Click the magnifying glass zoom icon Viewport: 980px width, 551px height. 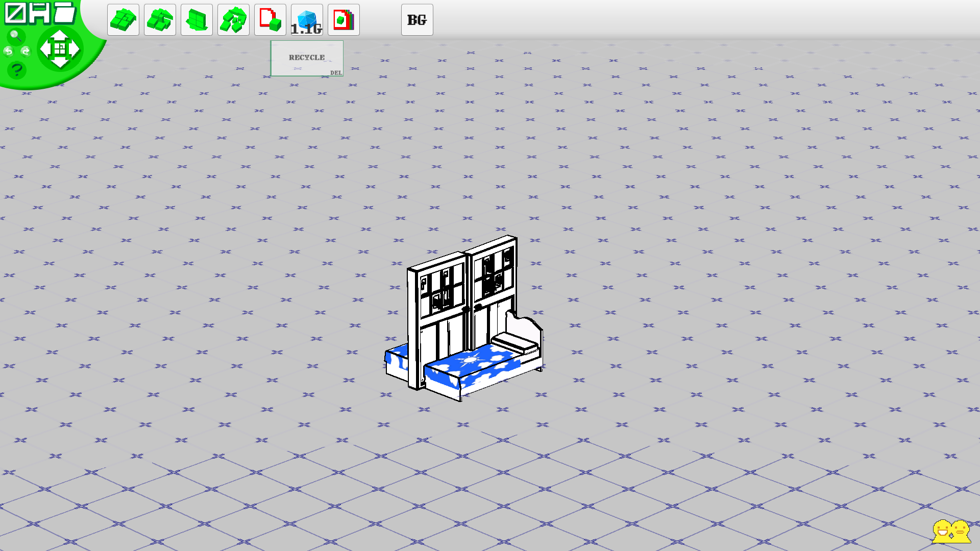click(x=16, y=36)
